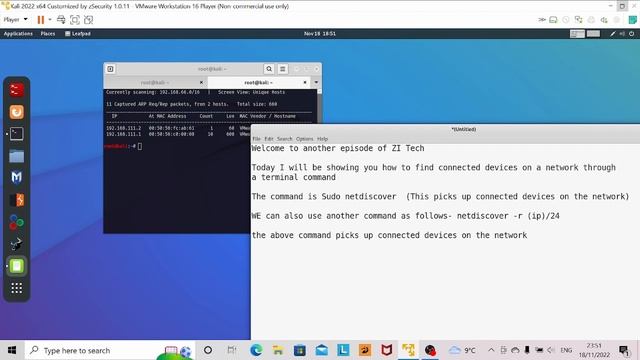This screenshot has width=640, height=360.
Task: Enter VMware full screen mode
Action: (x=75, y=20)
